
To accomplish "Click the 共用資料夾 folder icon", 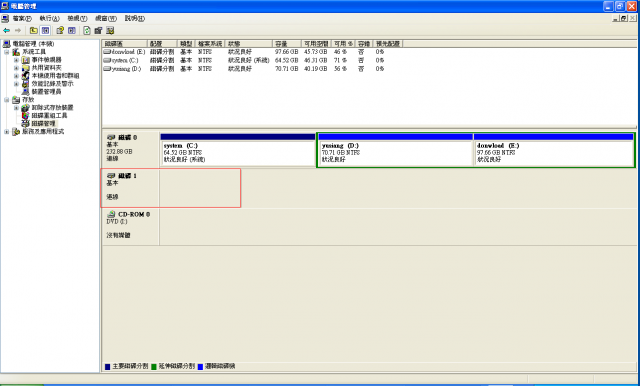I will tap(25, 68).
